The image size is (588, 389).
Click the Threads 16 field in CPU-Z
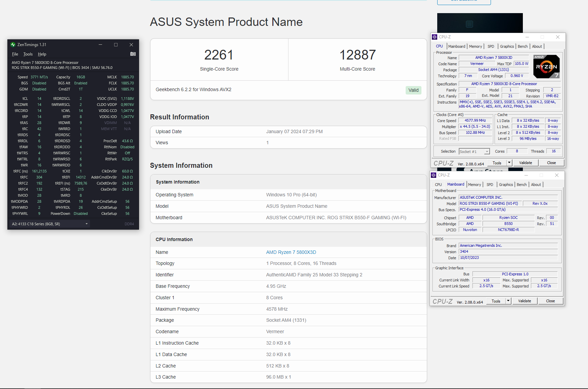coord(554,151)
